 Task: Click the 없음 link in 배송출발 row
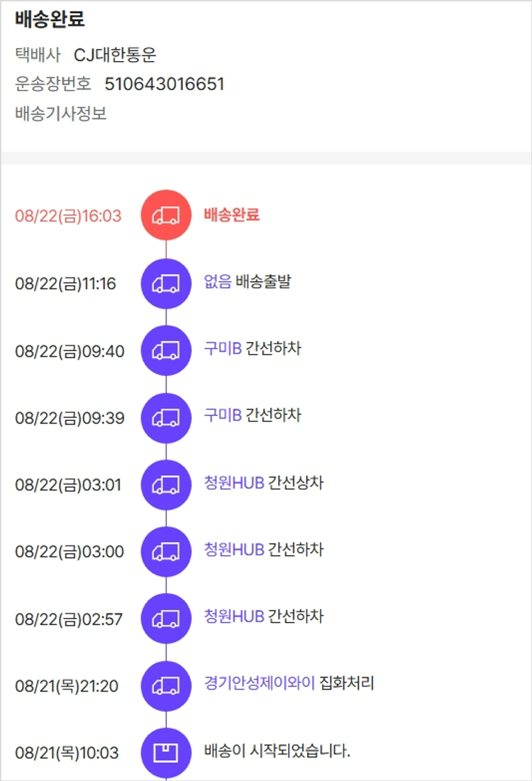click(x=217, y=282)
